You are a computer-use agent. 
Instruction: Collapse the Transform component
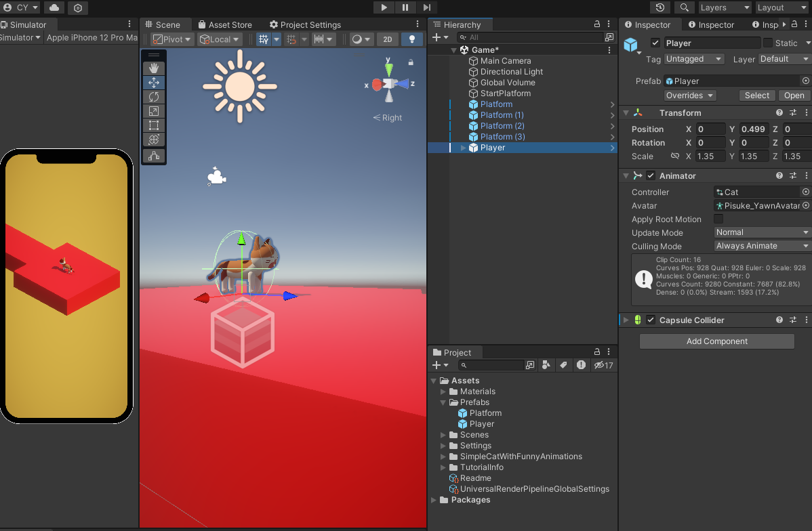point(626,113)
